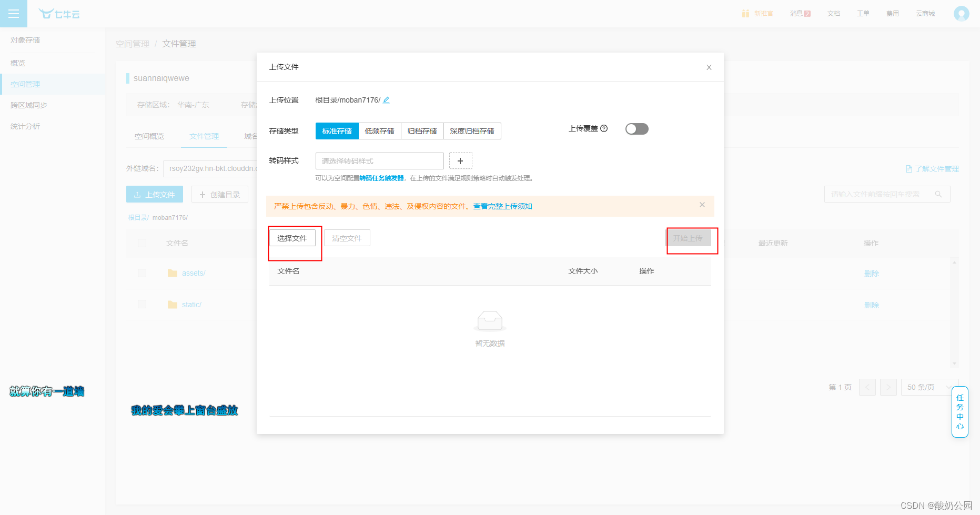Switch to 文件管理 tab

[204, 136]
